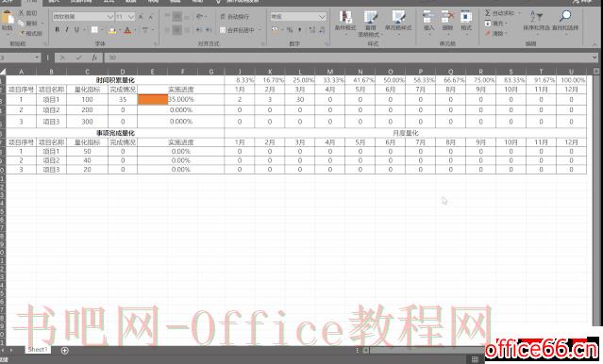Apply borders with the border grid icon
The image size is (603, 364).
click(x=94, y=30)
